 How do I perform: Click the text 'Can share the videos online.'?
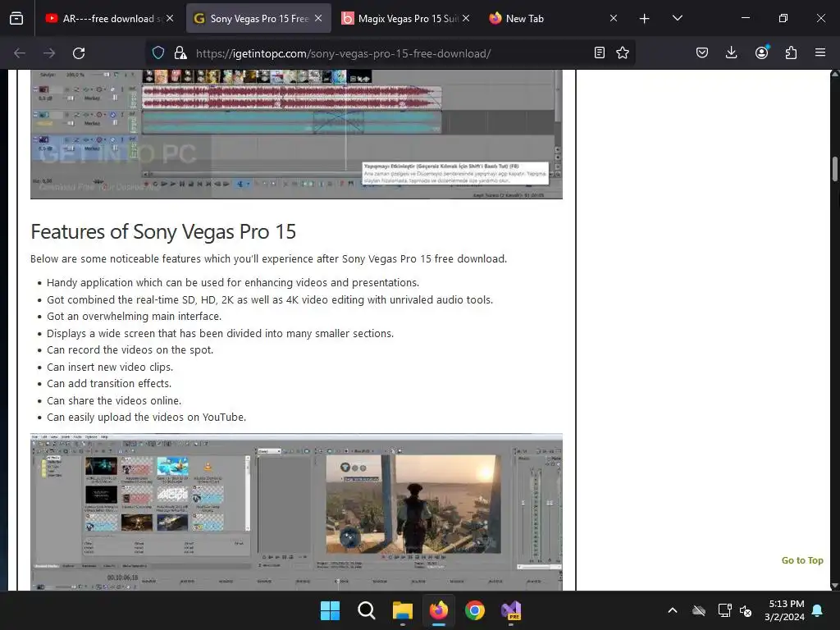coord(114,400)
